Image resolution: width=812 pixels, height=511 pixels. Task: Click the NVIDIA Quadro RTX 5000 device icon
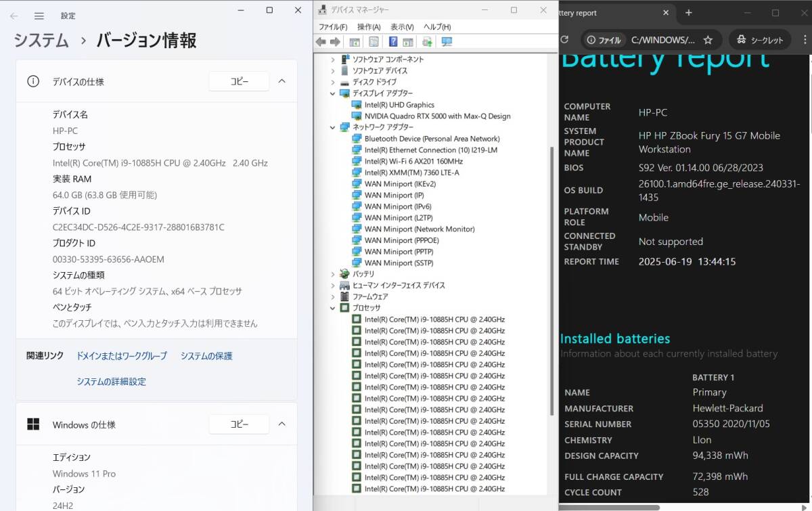tap(357, 116)
